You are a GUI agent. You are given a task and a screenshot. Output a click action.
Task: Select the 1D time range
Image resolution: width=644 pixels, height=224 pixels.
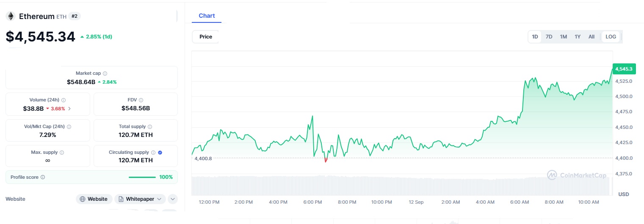(x=535, y=37)
